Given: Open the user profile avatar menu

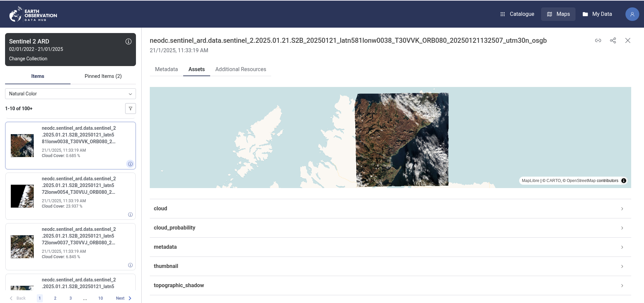Looking at the screenshot, I should click(x=632, y=14).
